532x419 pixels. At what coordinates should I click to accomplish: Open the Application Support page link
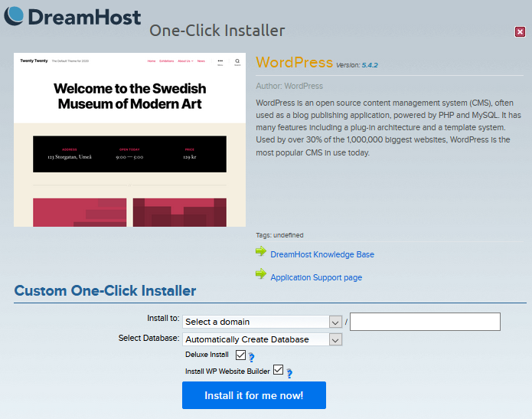tap(316, 277)
